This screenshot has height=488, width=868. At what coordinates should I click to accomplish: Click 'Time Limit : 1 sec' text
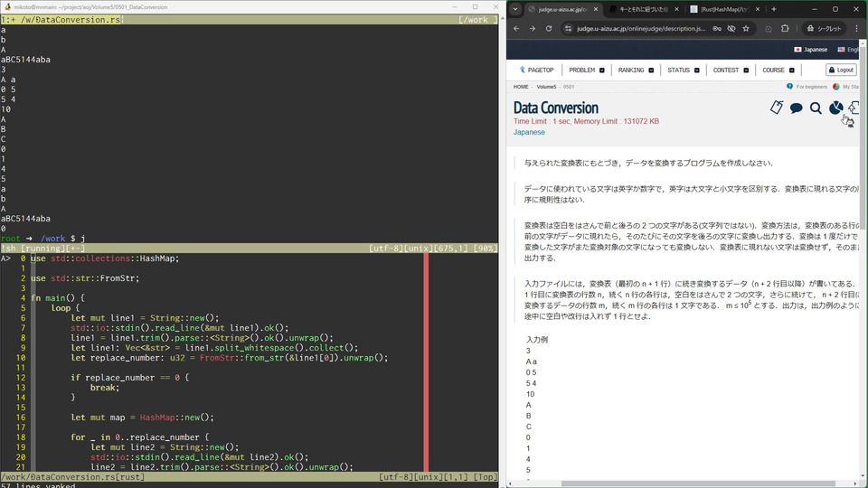click(x=541, y=121)
